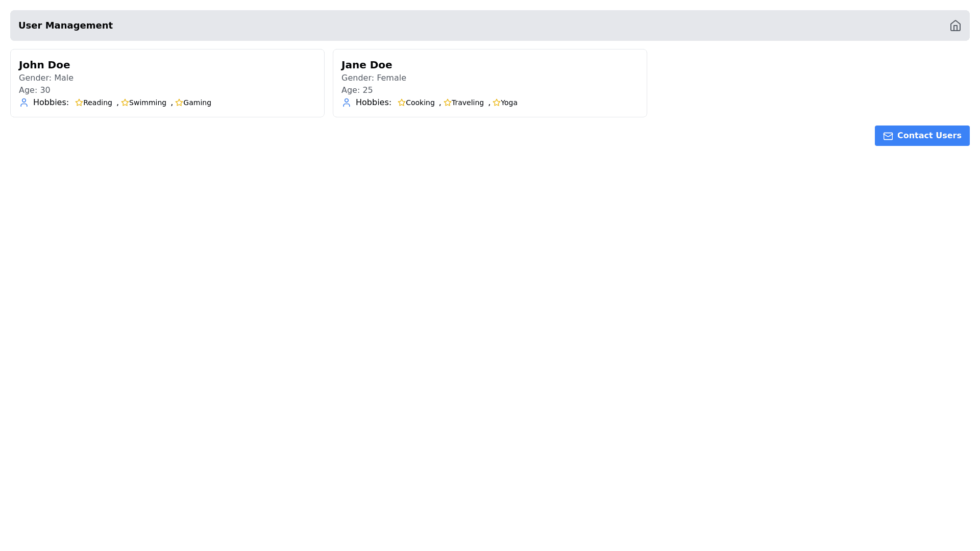Click the User Management title
The height and width of the screenshot is (551, 980).
(65, 26)
